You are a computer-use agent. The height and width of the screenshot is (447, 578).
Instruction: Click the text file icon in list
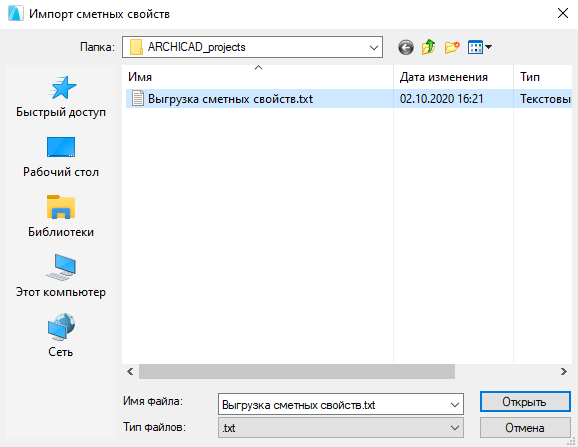click(x=138, y=98)
